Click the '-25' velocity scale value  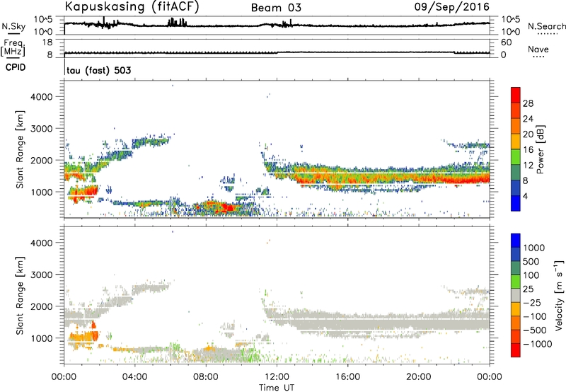(x=532, y=302)
